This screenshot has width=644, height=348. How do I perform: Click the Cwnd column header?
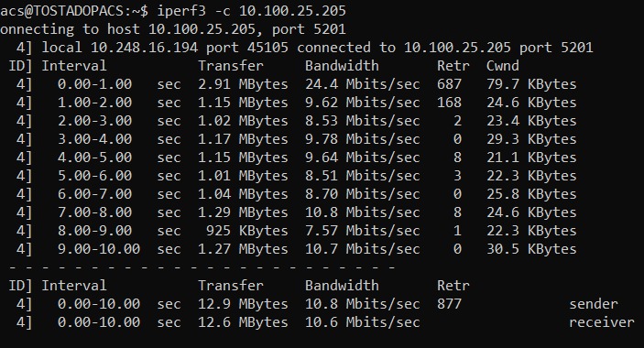(x=503, y=66)
